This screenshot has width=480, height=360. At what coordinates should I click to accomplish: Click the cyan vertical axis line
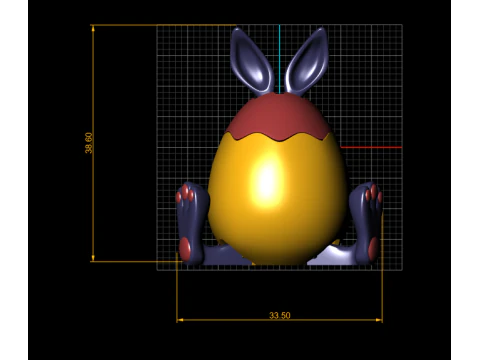coord(280,59)
